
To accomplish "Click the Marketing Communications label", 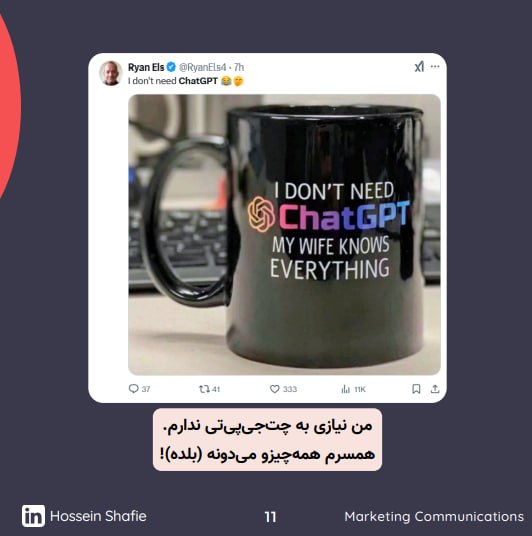I will coord(434,517).
